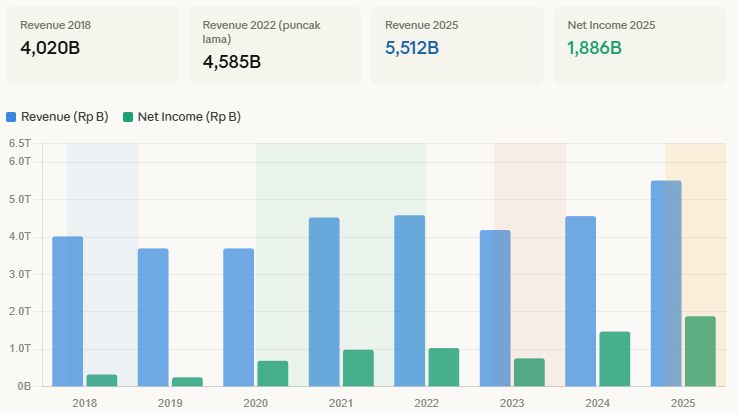Select the blue revenue bar for 2018

click(x=67, y=310)
